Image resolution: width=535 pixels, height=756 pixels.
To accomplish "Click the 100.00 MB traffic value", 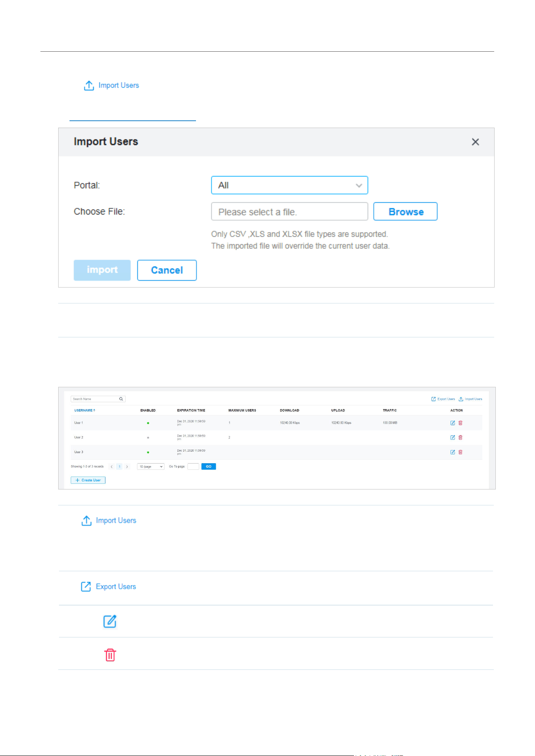I will pyautogui.click(x=390, y=423).
